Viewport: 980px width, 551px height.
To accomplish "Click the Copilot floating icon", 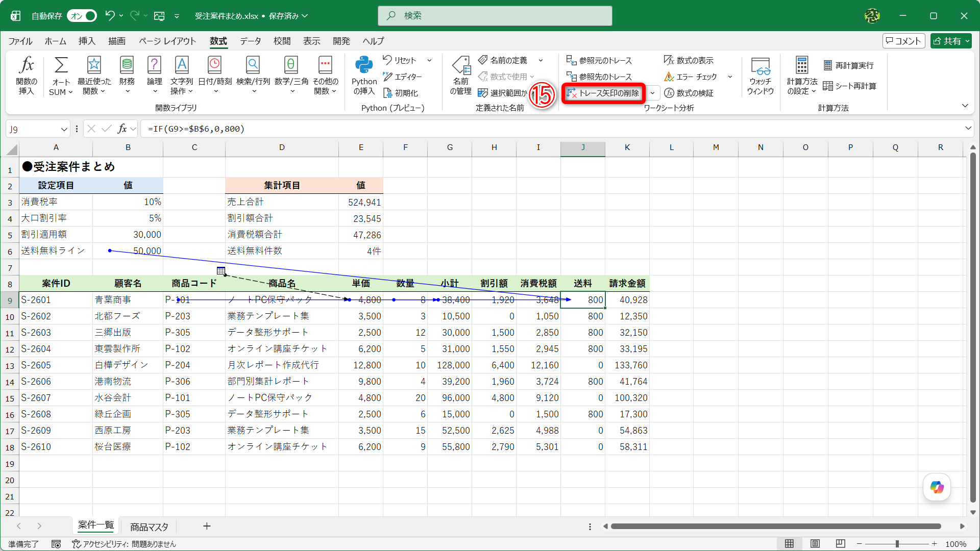I will point(937,487).
